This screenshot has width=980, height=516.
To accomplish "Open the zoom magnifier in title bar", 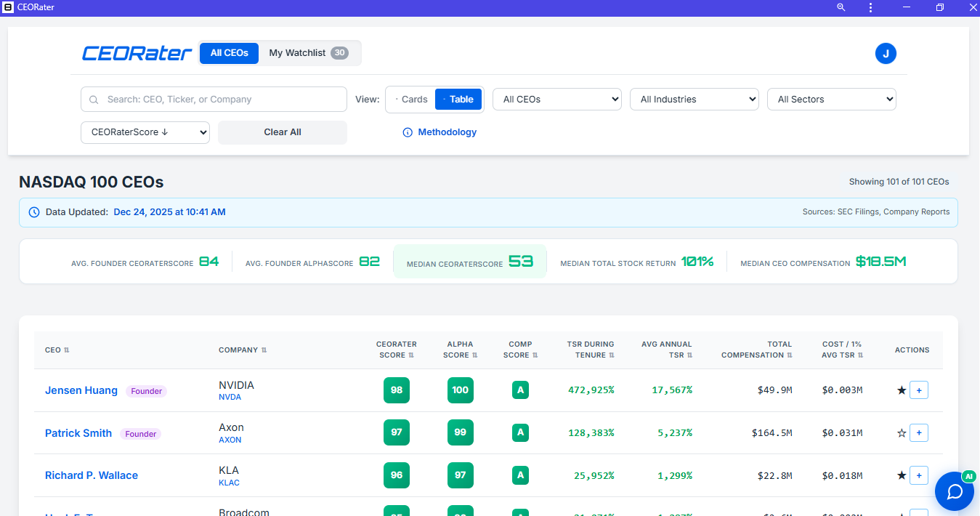I will pyautogui.click(x=841, y=7).
